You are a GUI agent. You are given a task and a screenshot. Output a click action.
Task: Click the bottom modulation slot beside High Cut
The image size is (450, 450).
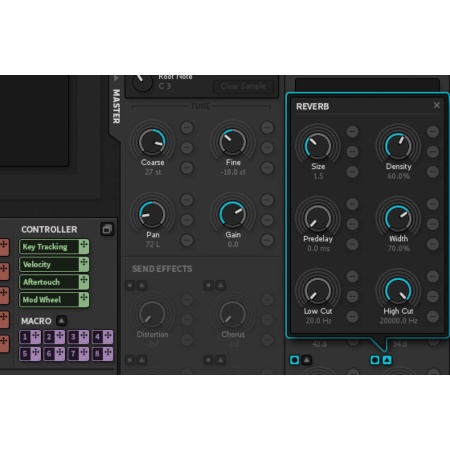point(433,316)
